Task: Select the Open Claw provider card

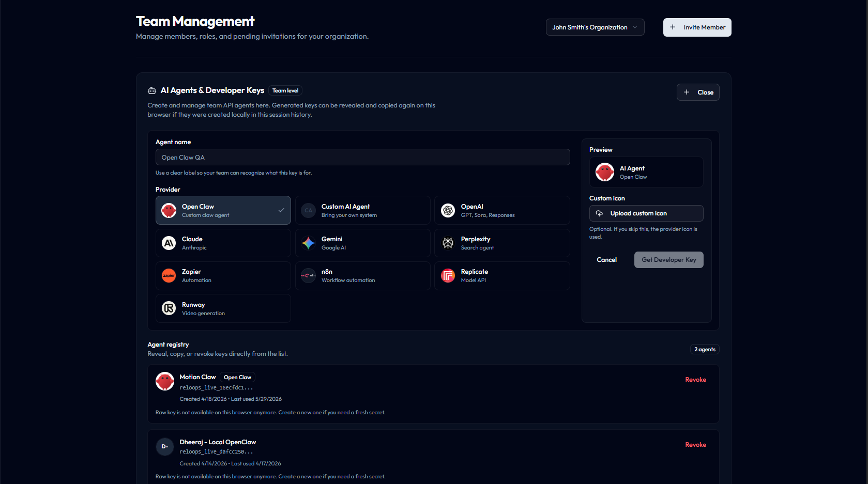Action: [223, 210]
